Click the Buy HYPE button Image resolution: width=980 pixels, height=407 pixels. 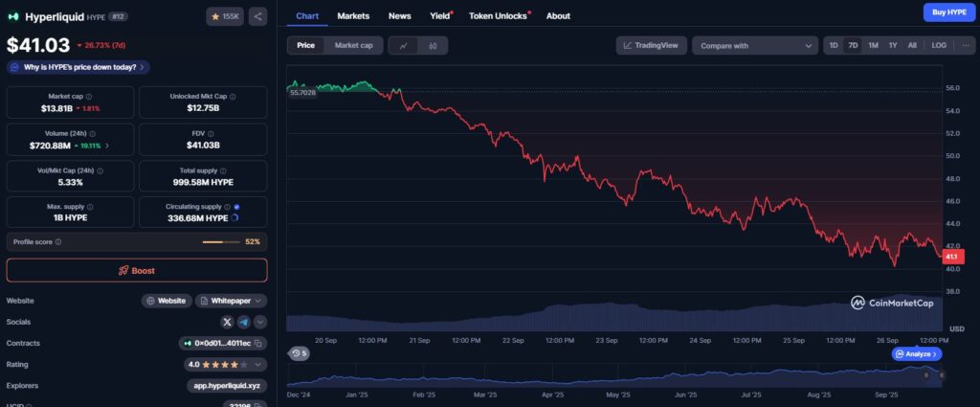(x=949, y=12)
